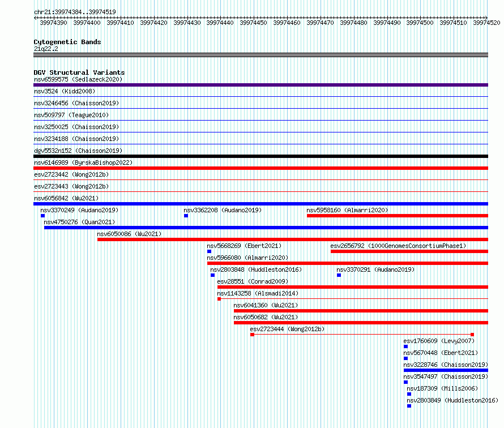Click the left red endpoint of esv2723444

(x=253, y=335)
